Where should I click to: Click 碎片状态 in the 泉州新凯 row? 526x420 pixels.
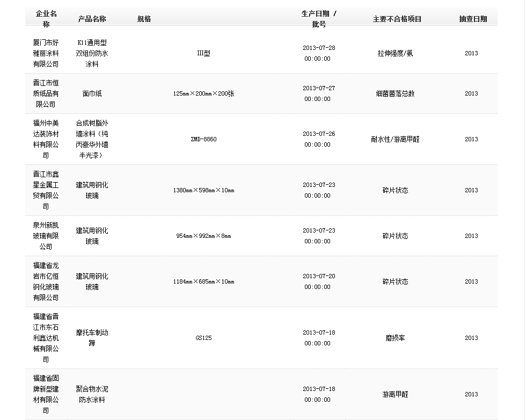(395, 236)
